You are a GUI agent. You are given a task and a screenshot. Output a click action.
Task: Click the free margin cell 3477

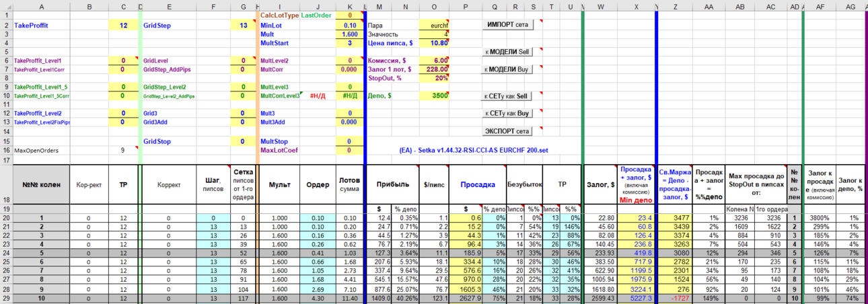pyautogui.click(x=675, y=218)
